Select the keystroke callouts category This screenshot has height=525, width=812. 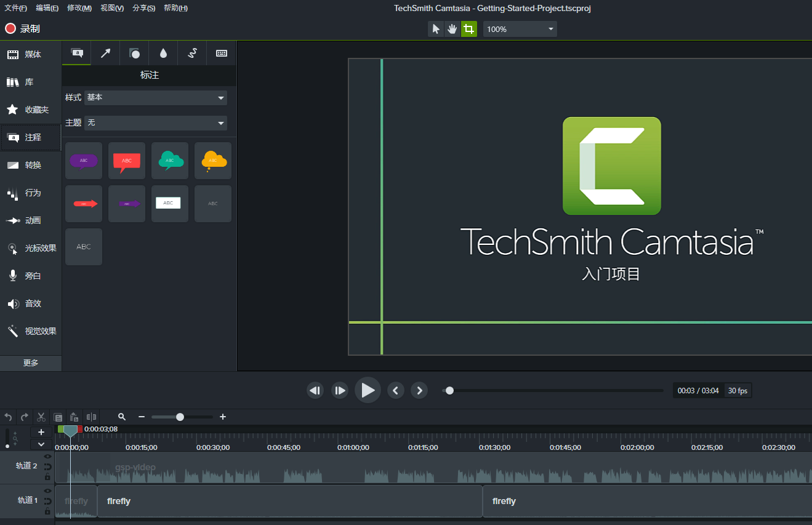pyautogui.click(x=220, y=52)
